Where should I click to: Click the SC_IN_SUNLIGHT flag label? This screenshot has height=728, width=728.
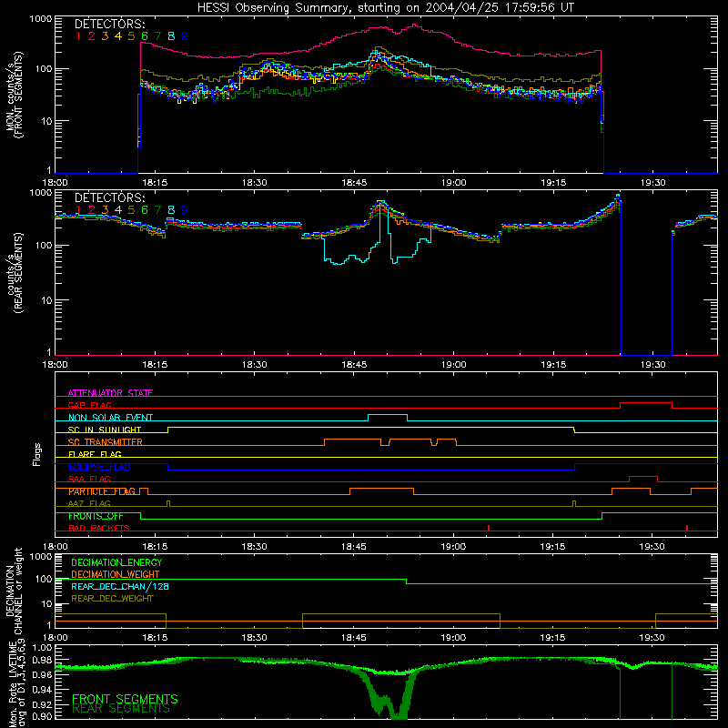105,430
